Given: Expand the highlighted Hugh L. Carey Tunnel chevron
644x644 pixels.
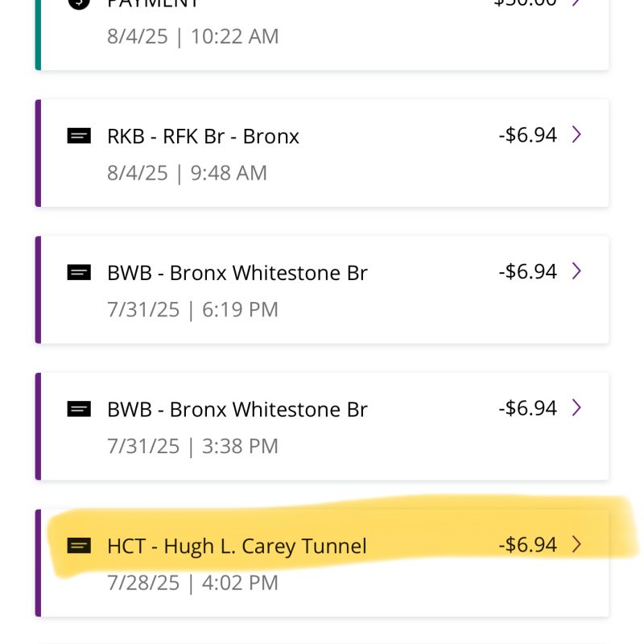Looking at the screenshot, I should pos(576,546).
